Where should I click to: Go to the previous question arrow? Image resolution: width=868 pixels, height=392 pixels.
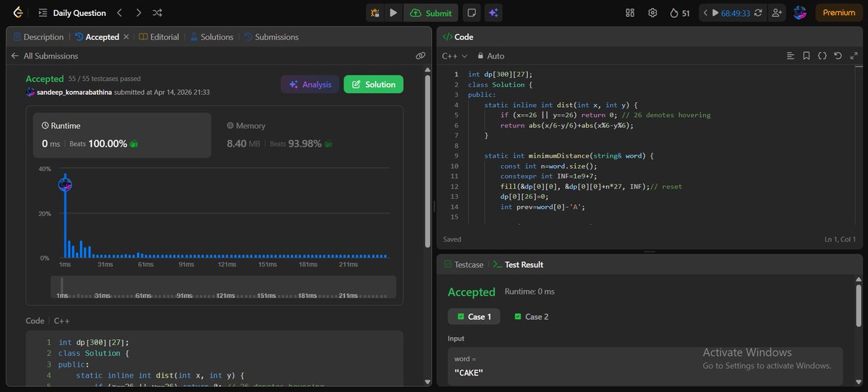coord(120,13)
